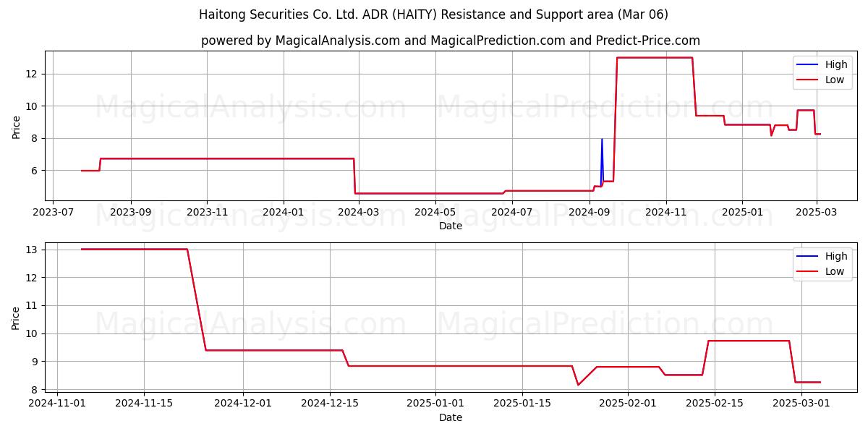Click the 2025-03 tick label in top chart
The height and width of the screenshot is (434, 868).
point(816,213)
